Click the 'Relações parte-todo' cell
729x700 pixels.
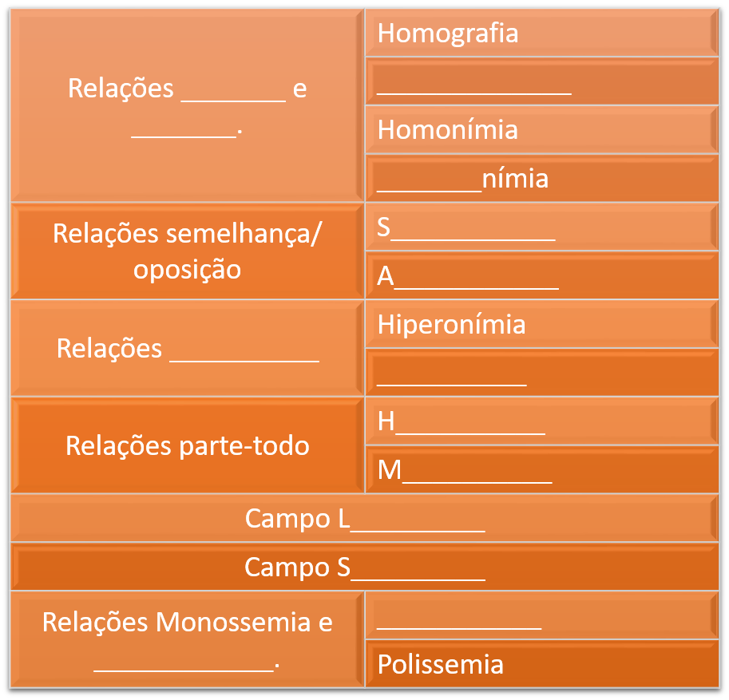pos(187,445)
